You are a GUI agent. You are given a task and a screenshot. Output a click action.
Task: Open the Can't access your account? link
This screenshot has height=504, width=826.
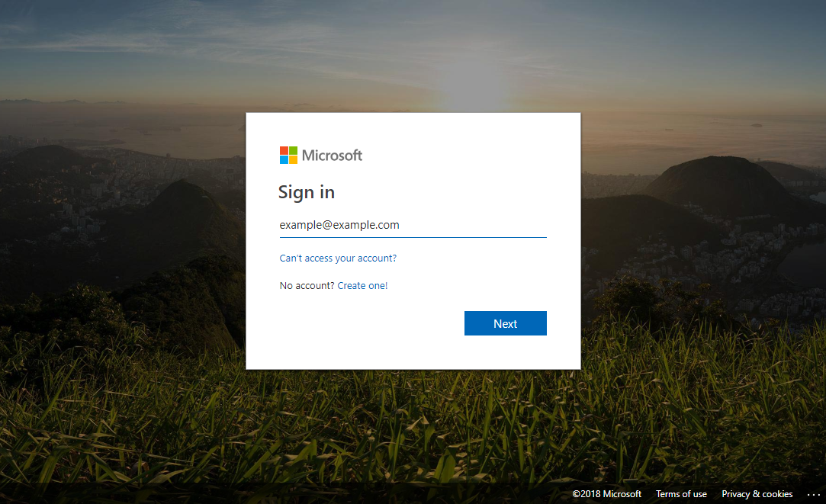pos(338,258)
